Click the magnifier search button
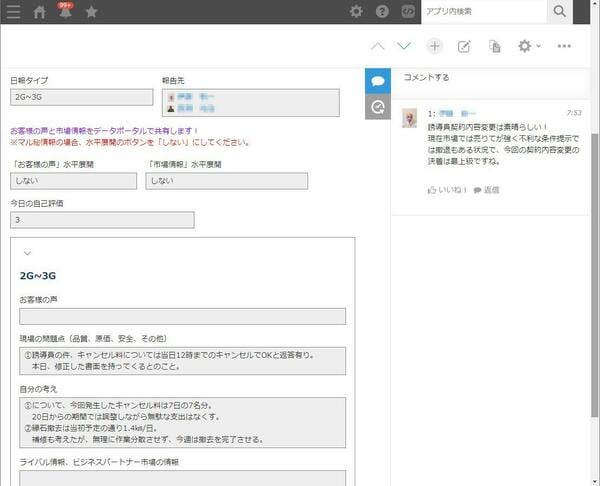600x486 pixels. click(x=562, y=11)
